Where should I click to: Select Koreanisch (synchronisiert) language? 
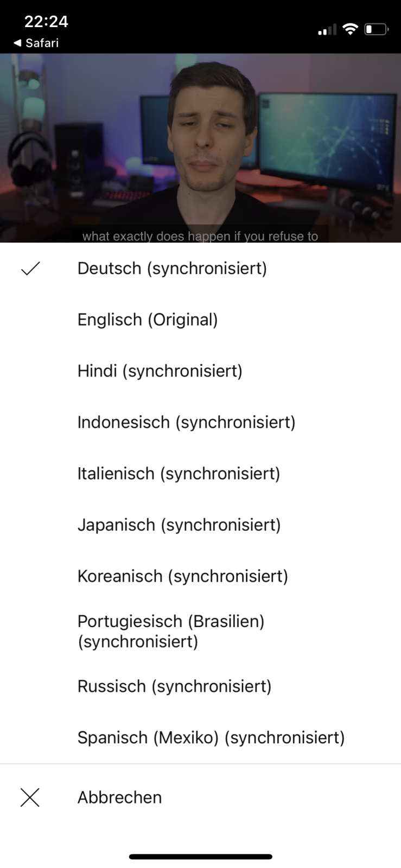point(200,576)
